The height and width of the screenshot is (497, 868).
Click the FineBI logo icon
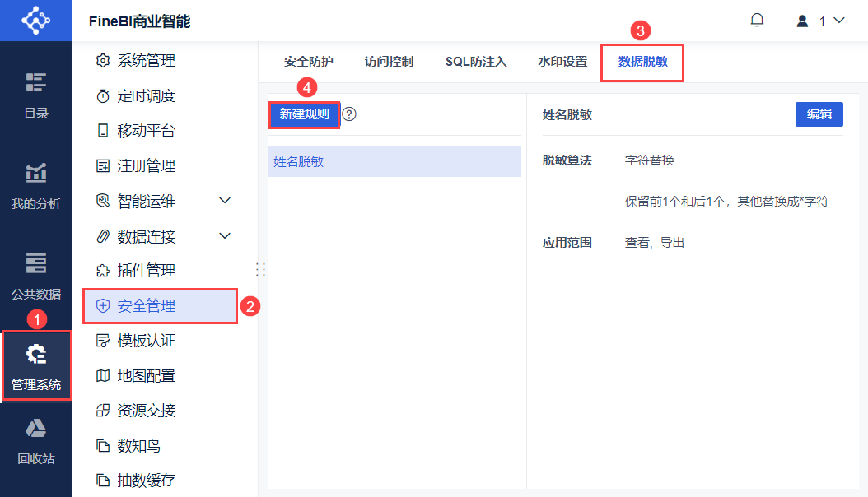tap(35, 21)
